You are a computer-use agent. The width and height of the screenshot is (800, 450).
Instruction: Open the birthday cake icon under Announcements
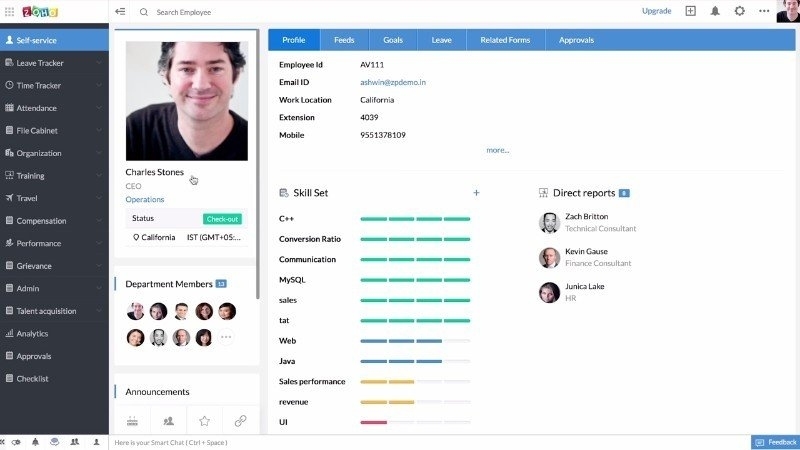coord(132,421)
